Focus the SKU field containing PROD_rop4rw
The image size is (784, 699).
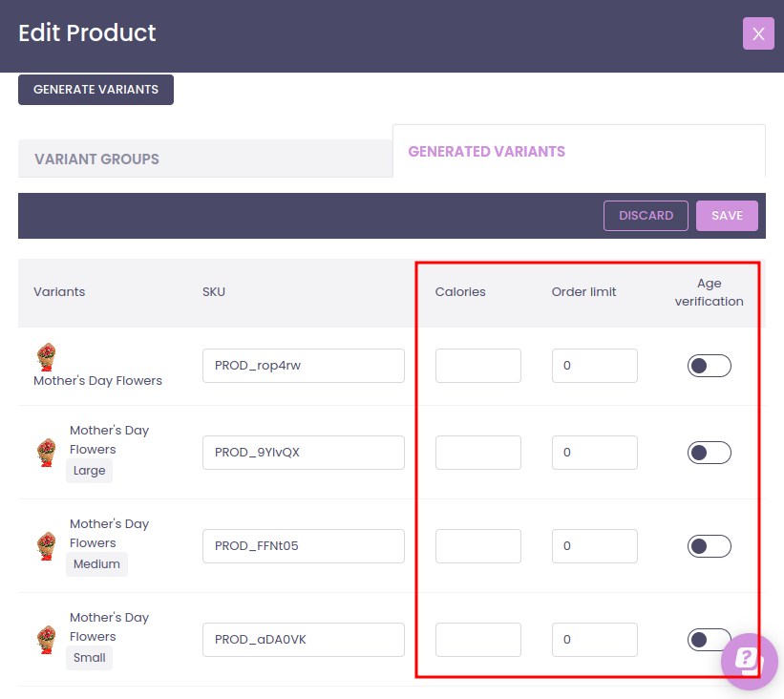pos(303,366)
